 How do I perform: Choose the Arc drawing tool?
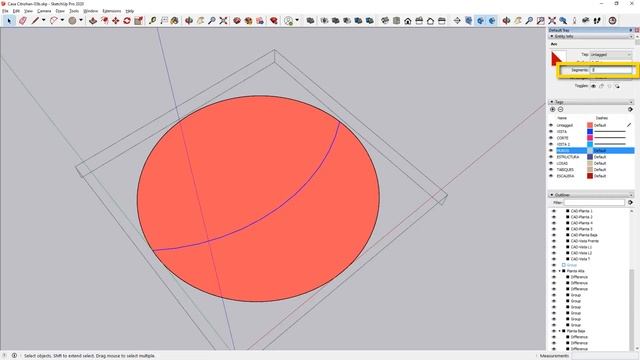[53, 20]
